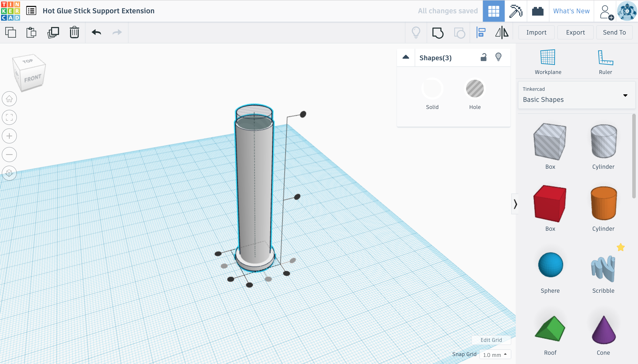Click the Undo arrow
Screen dimensions: 638x364
point(96,33)
